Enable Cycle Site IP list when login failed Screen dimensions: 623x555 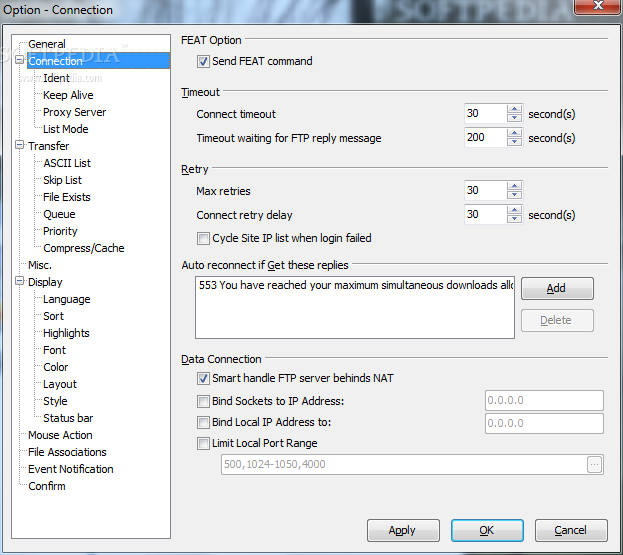[x=204, y=239]
